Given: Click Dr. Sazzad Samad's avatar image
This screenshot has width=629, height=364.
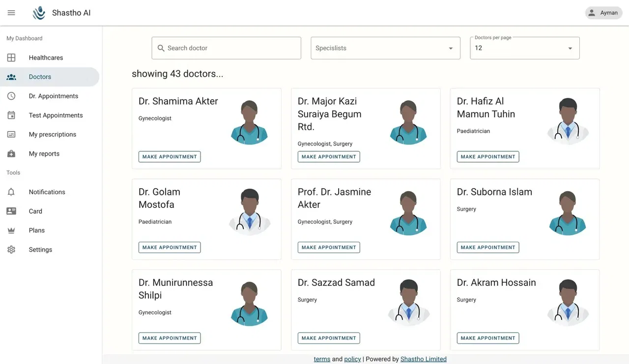Looking at the screenshot, I should click(409, 303).
